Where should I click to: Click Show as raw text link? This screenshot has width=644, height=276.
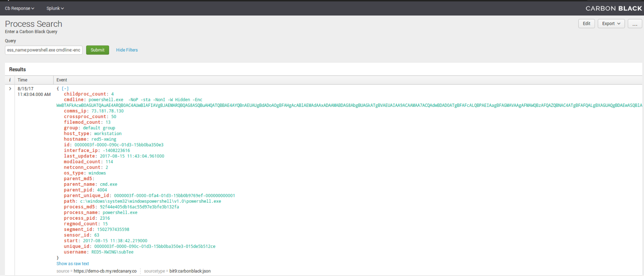click(x=72, y=263)
